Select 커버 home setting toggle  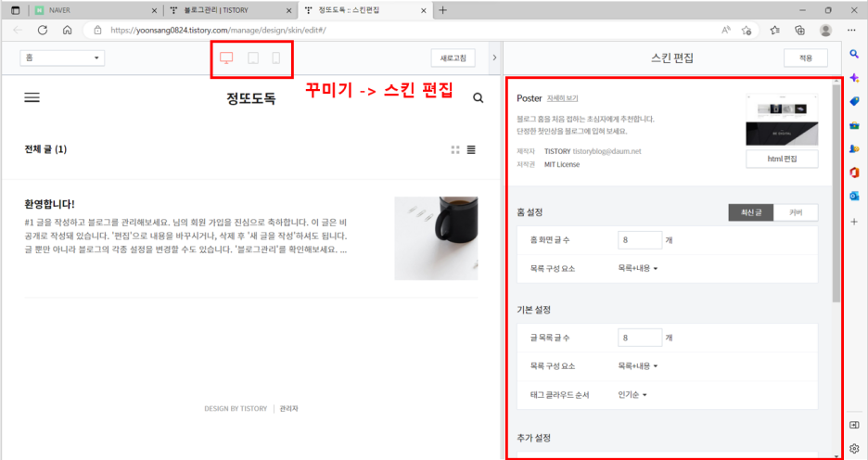coord(796,212)
